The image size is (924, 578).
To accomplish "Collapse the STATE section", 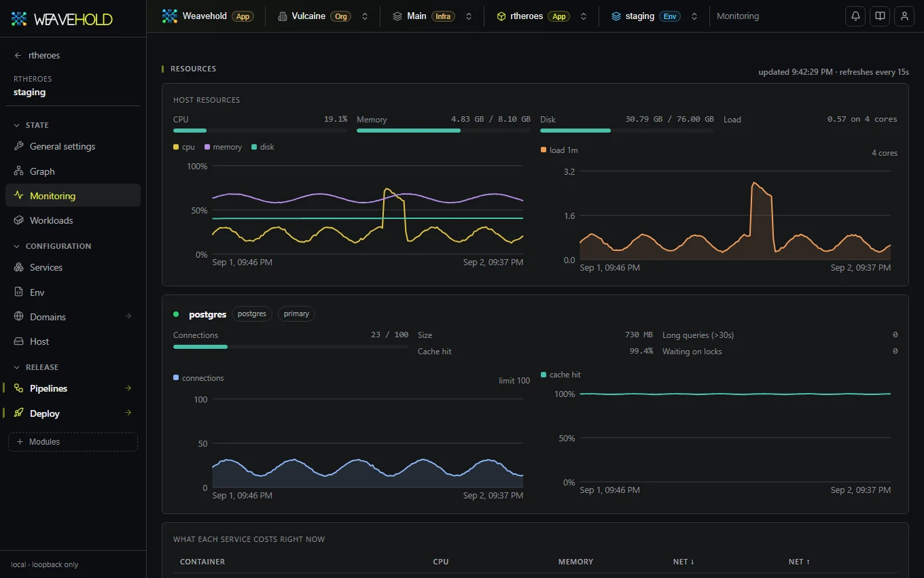I will click(31, 125).
